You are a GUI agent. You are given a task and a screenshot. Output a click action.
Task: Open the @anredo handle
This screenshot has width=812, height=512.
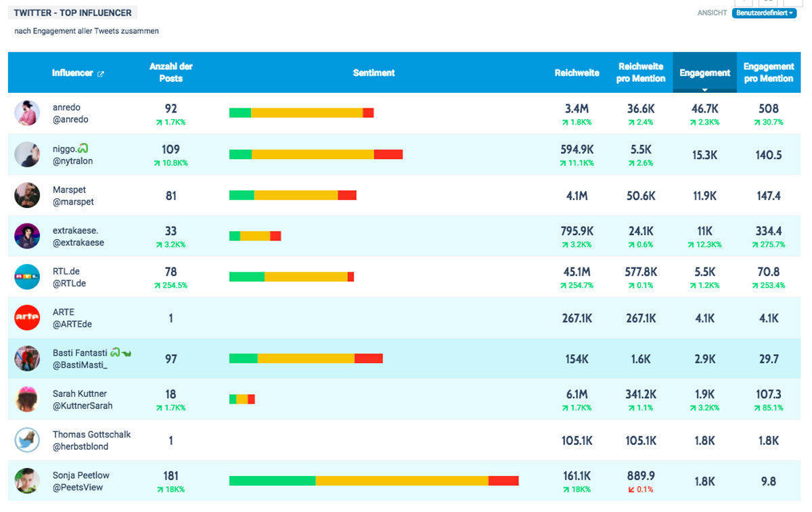[x=70, y=120]
